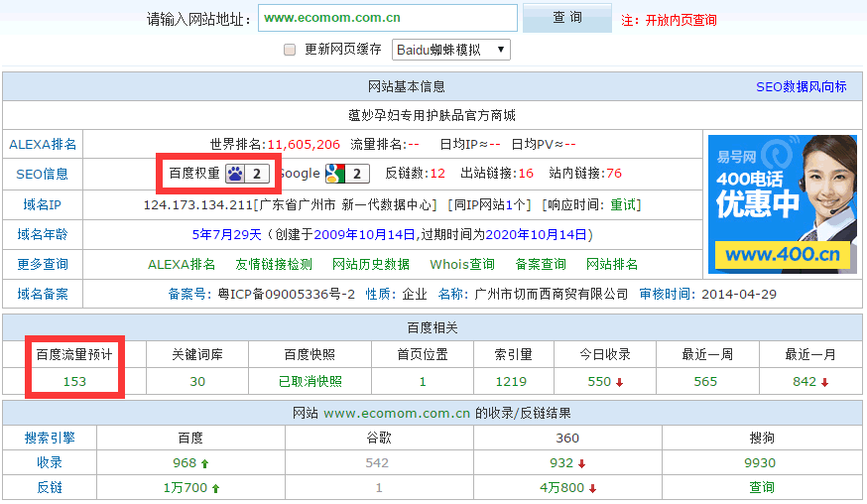This screenshot has height=504, width=867.
Task: Click world rank 11,605,206
Action: 304,145
